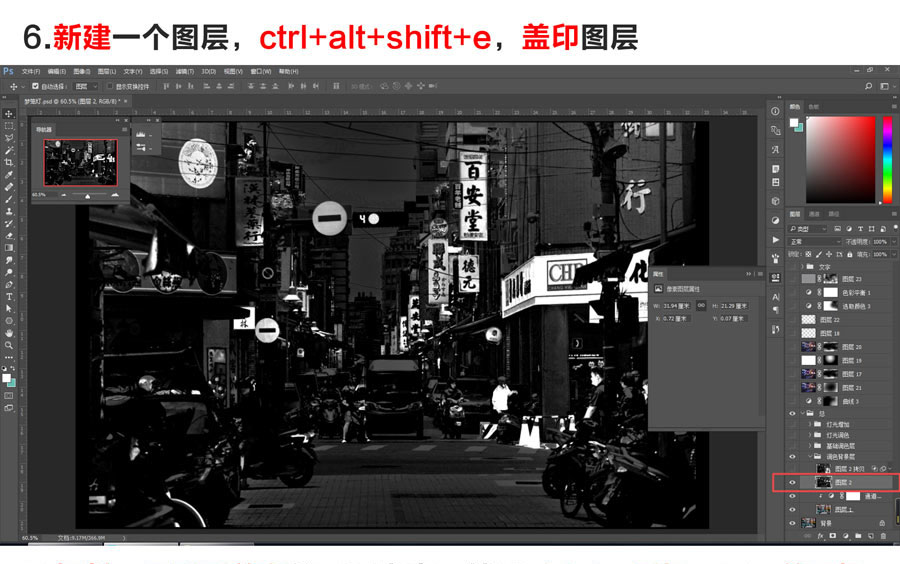Toggle visibility of 通道 adjustment layer

(x=793, y=496)
